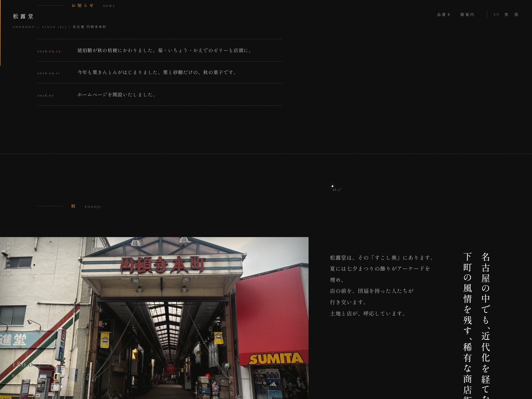Select the 2026.07 news date

[46, 95]
